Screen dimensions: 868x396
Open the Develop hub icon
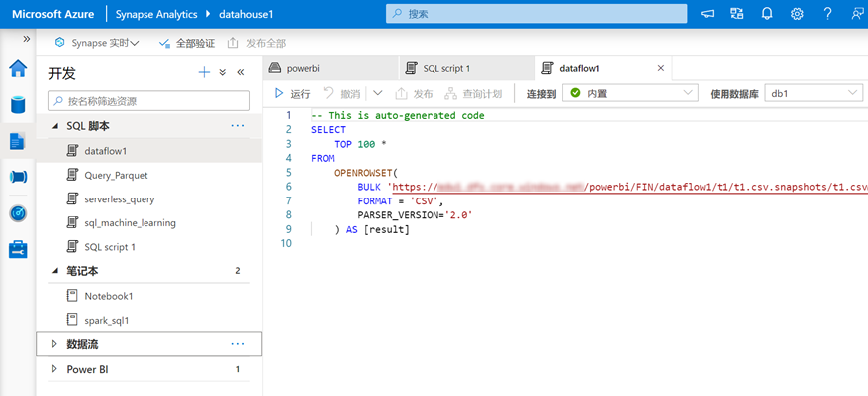18,141
